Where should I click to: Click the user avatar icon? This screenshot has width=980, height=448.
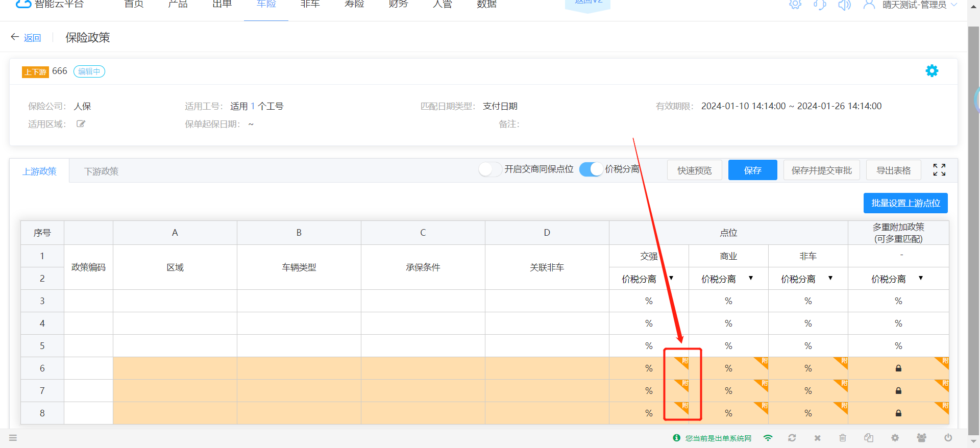coord(869,5)
